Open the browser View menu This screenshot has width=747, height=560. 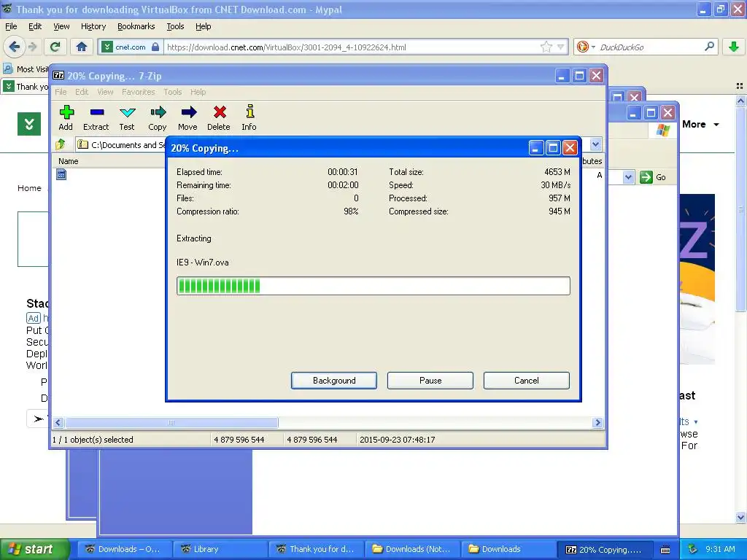point(61,26)
